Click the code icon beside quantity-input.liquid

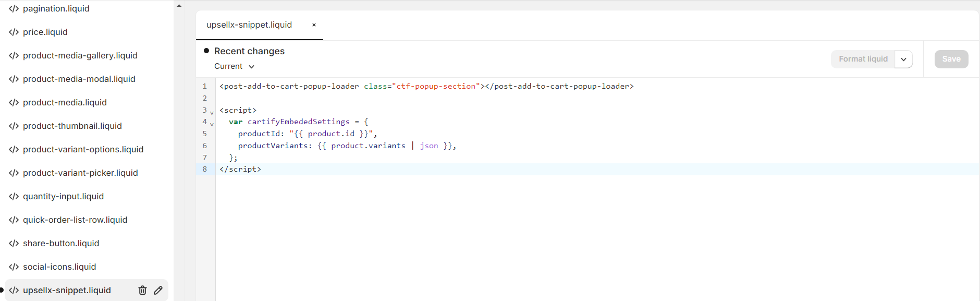(14, 196)
